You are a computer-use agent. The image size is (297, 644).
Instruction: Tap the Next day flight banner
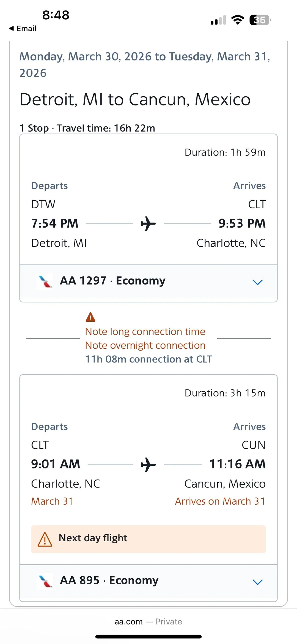tap(148, 539)
